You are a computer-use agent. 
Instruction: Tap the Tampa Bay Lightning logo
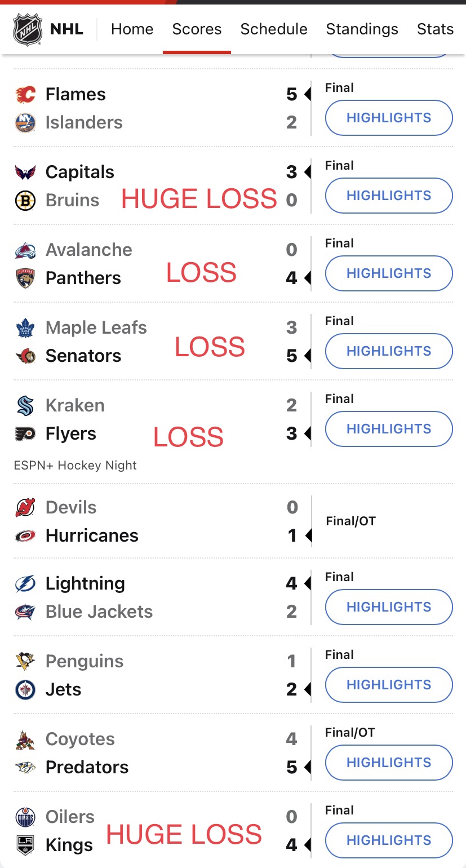pos(25,583)
